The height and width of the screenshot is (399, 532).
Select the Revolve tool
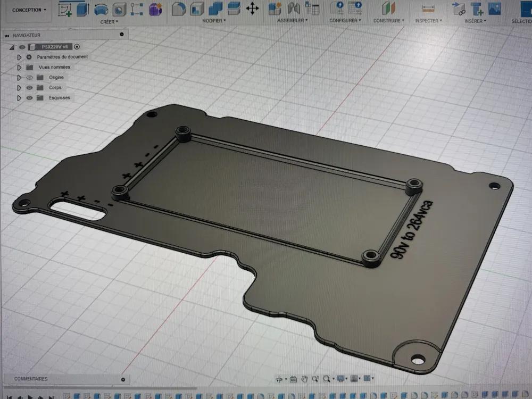point(101,10)
